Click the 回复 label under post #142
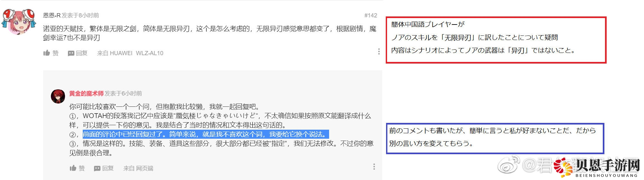Viewport: 644px width, 180px height. [82, 53]
